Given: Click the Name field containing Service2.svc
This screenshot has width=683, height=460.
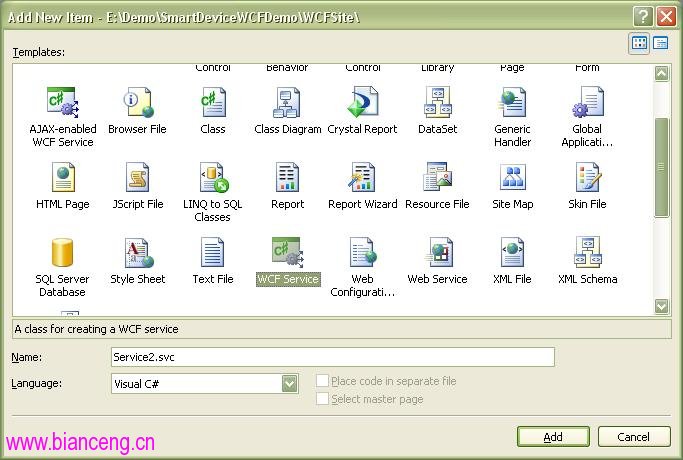Looking at the screenshot, I should (333, 357).
